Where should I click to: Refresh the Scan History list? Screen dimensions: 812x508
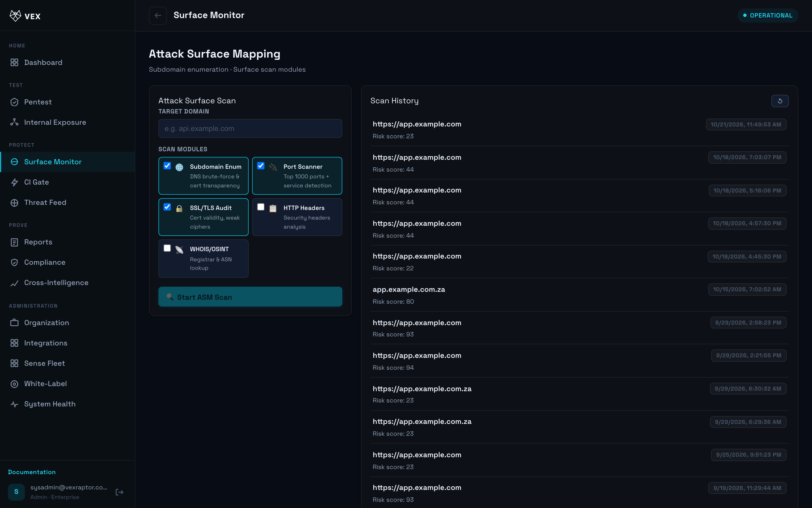pyautogui.click(x=780, y=101)
